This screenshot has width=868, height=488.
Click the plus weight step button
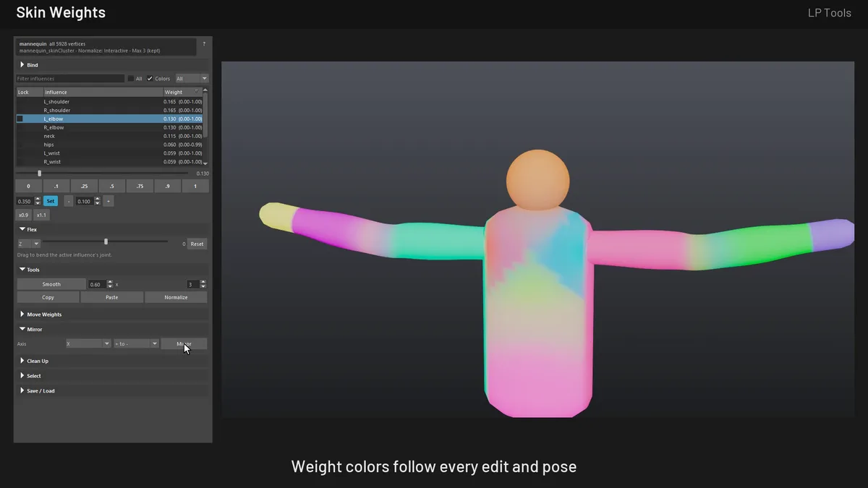pyautogui.click(x=109, y=201)
